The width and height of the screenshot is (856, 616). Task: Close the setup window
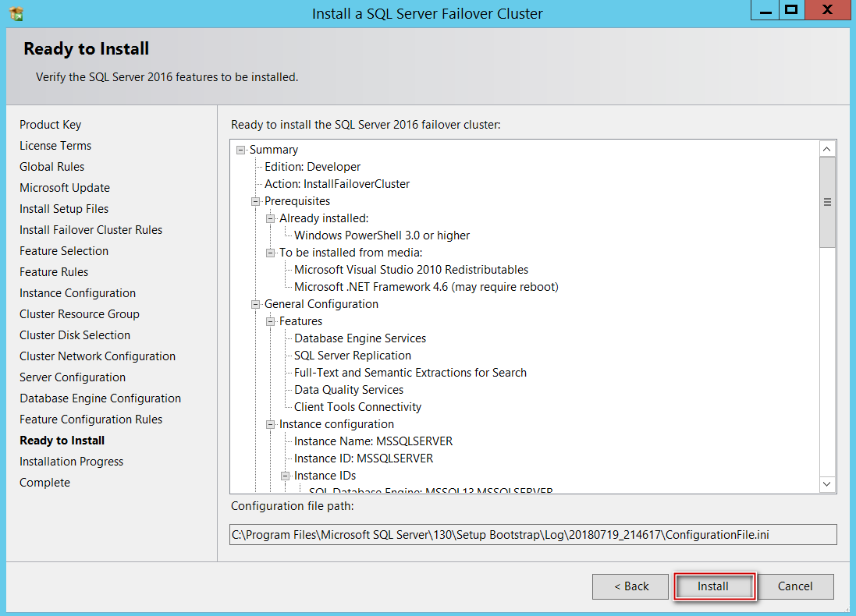(828, 10)
